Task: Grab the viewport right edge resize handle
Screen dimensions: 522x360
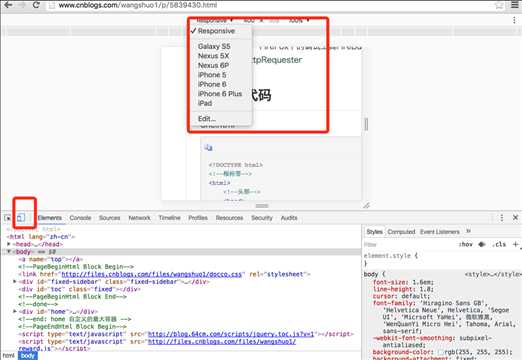Action: click(x=366, y=124)
